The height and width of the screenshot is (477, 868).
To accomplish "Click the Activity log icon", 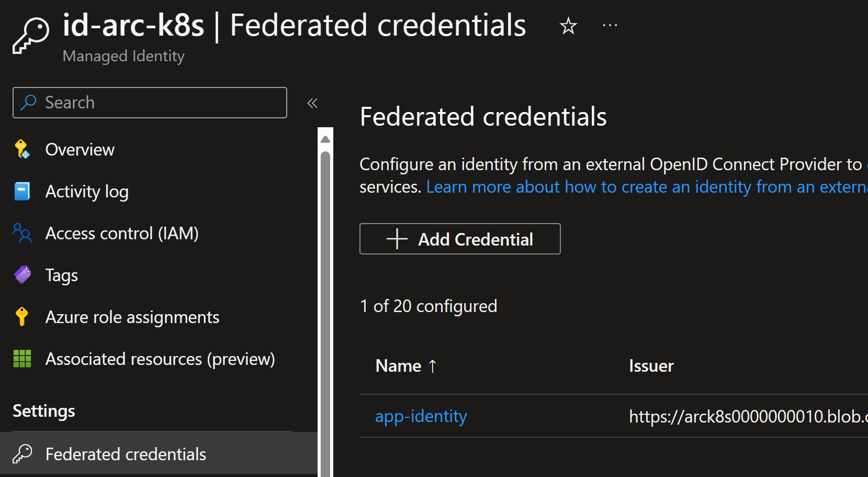I will point(22,191).
